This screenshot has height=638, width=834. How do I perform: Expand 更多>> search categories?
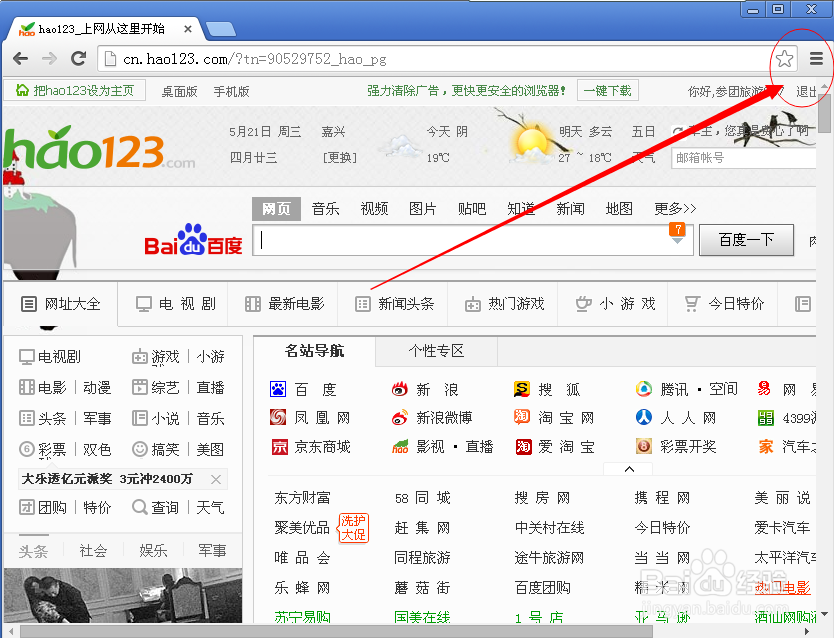coord(675,208)
